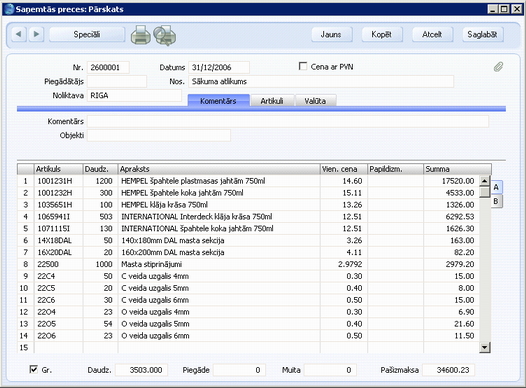Click the table scrollbar down arrow
Image resolution: width=526 pixels, height=388 pixels.
(484, 347)
